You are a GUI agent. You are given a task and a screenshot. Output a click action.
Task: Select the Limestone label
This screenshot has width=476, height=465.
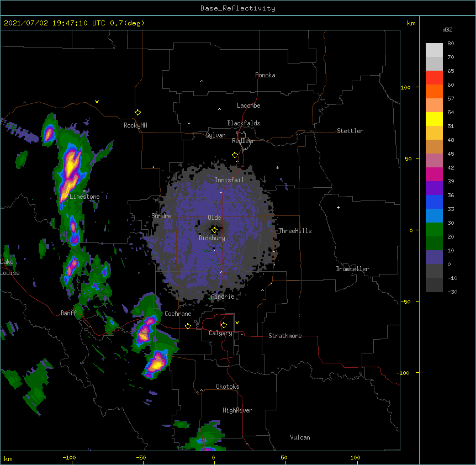pos(84,197)
